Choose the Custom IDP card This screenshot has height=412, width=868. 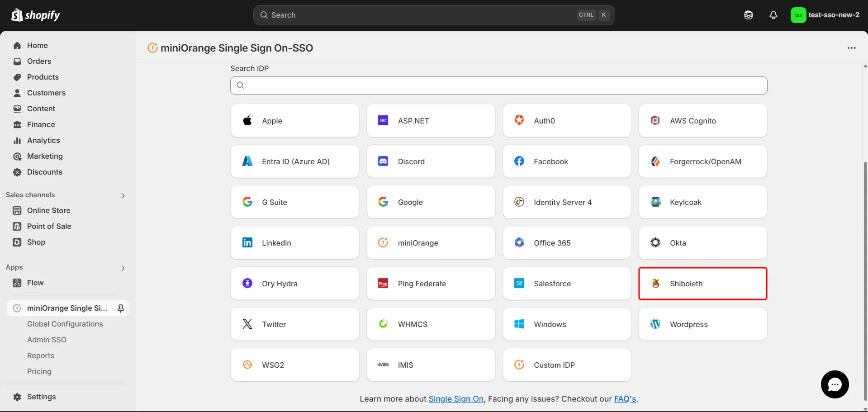pyautogui.click(x=566, y=365)
